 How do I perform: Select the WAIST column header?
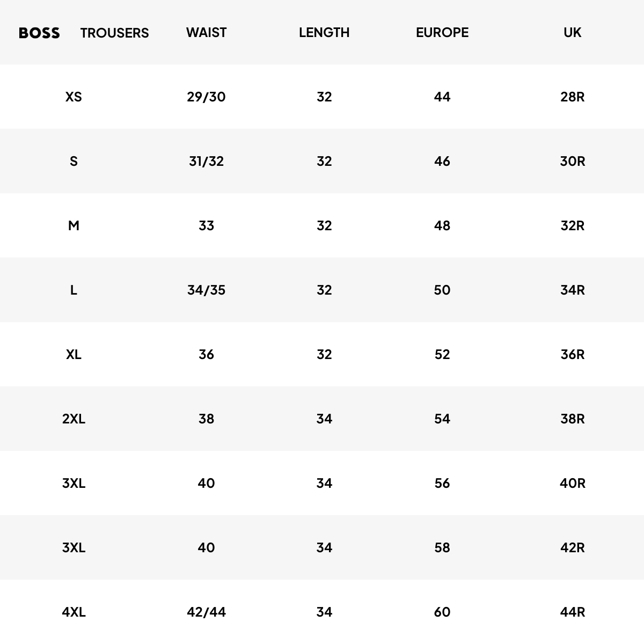click(206, 33)
